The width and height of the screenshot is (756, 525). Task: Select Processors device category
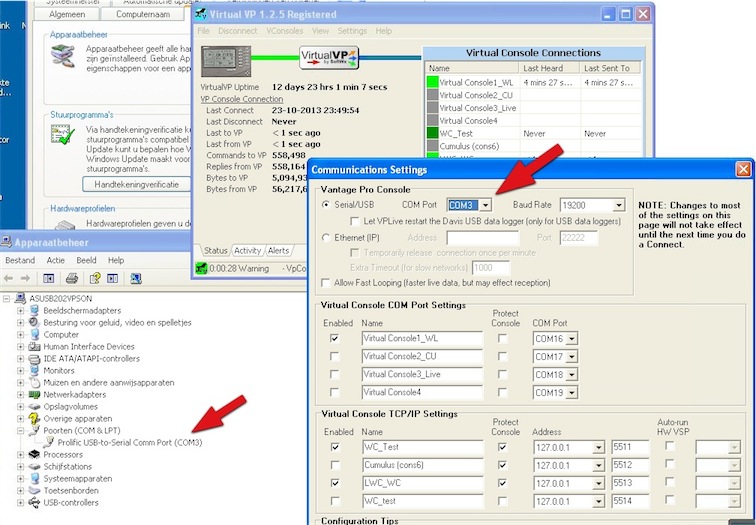coord(63,454)
